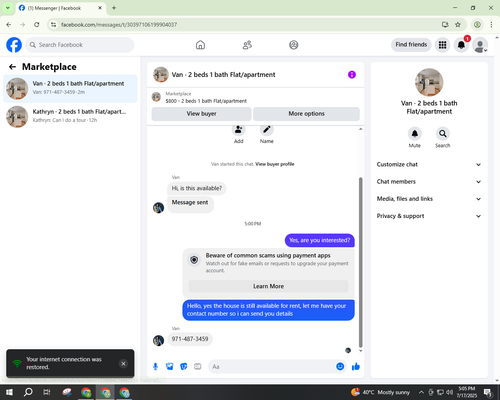Expand Media, files and links section
Viewport: 500px width, 400px height.
click(429, 199)
